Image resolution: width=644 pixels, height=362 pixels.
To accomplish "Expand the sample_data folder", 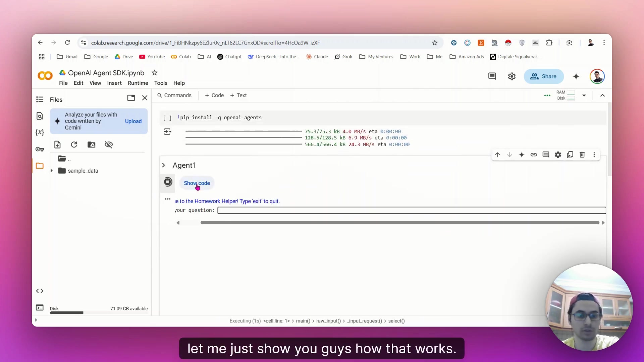I will (52, 171).
